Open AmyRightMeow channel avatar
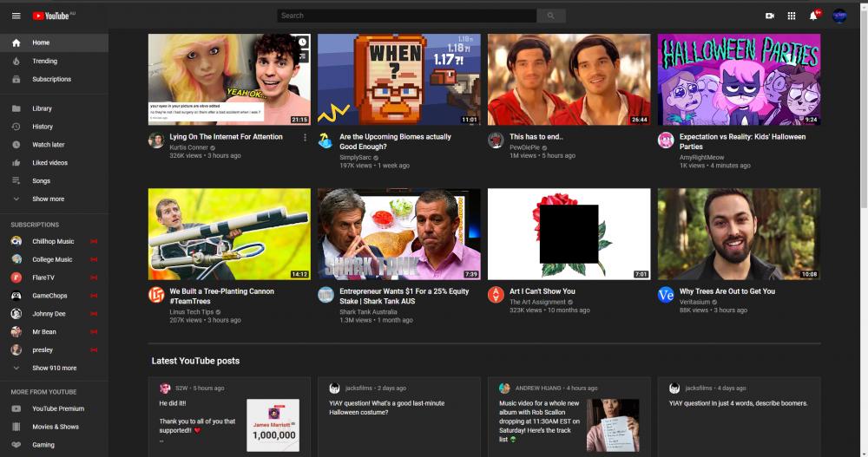The width and height of the screenshot is (868, 457). point(666,140)
